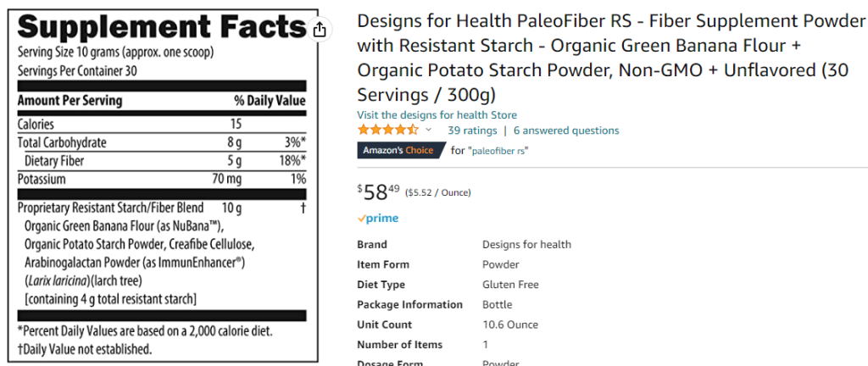Click the Item Form Powder value

pos(500,264)
